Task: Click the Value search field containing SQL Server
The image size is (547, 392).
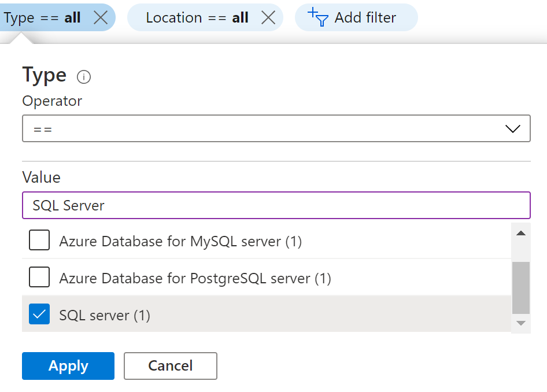Action: pos(276,205)
